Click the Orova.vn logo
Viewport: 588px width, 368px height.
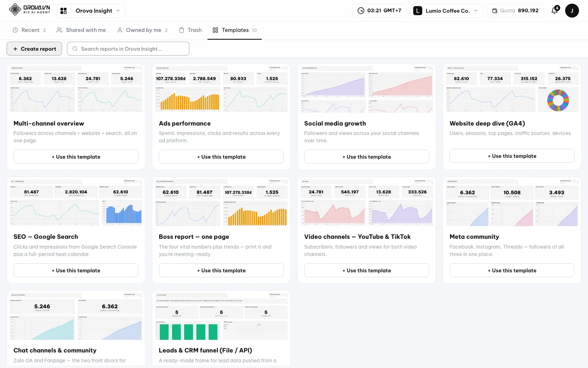pyautogui.click(x=29, y=9)
